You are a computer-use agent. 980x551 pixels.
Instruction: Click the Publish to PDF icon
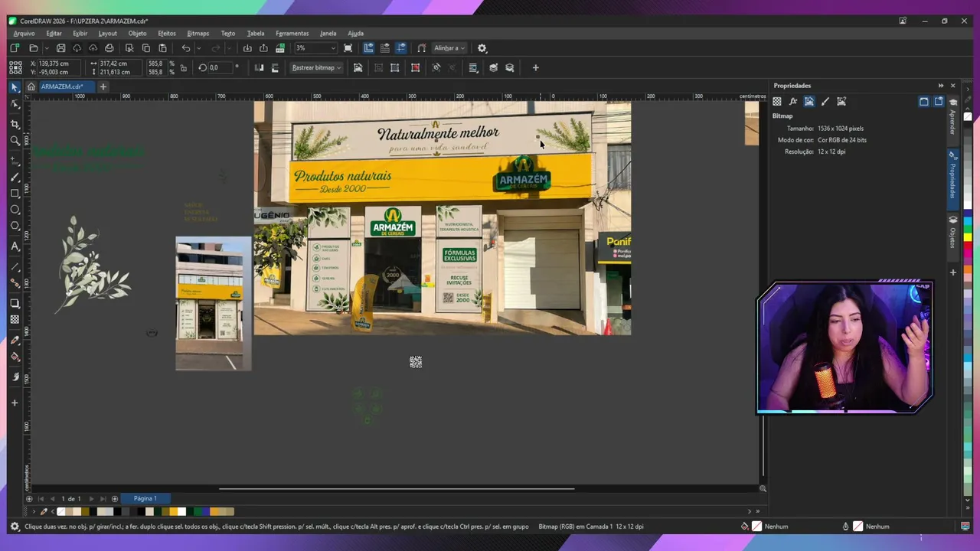tap(280, 48)
